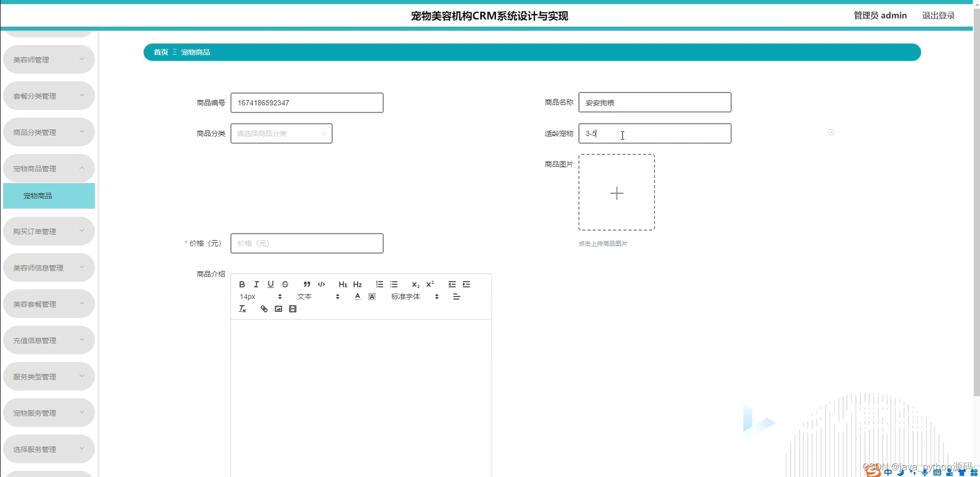Click the 宠物美容机构CRM系统设计与实现 page title
This screenshot has height=477, width=980.
(489, 16)
